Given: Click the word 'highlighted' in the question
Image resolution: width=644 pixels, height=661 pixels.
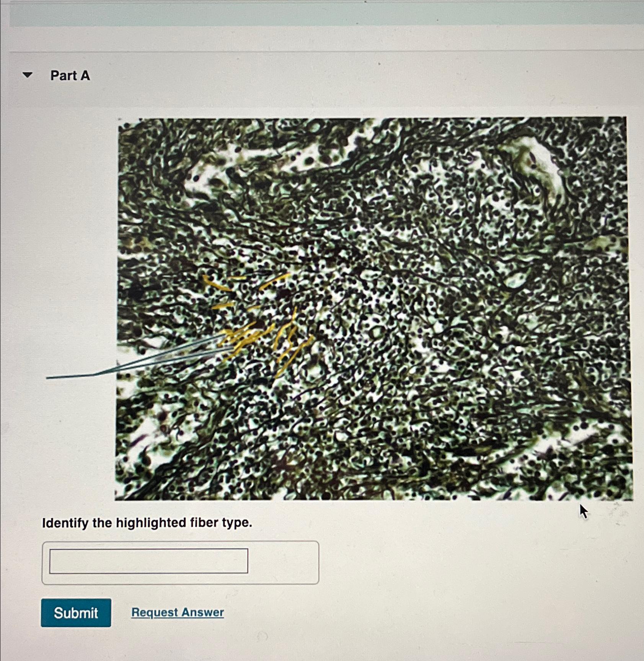Looking at the screenshot, I should [151, 523].
